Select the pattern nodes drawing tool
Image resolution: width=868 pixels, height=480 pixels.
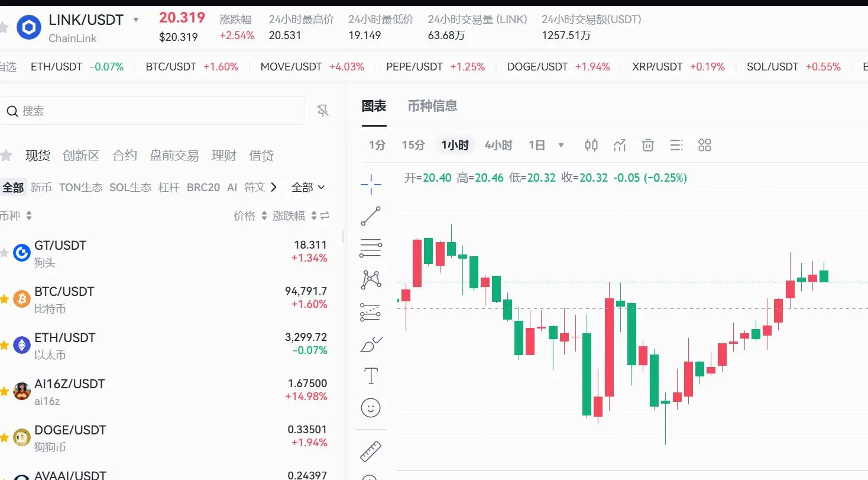[x=371, y=279]
